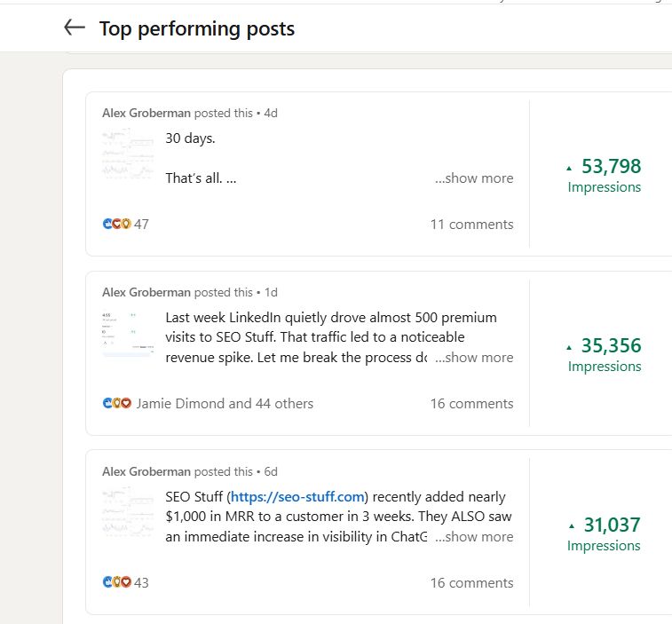
Task: Click Jamie Dimond and 44 others
Action: [x=225, y=404]
